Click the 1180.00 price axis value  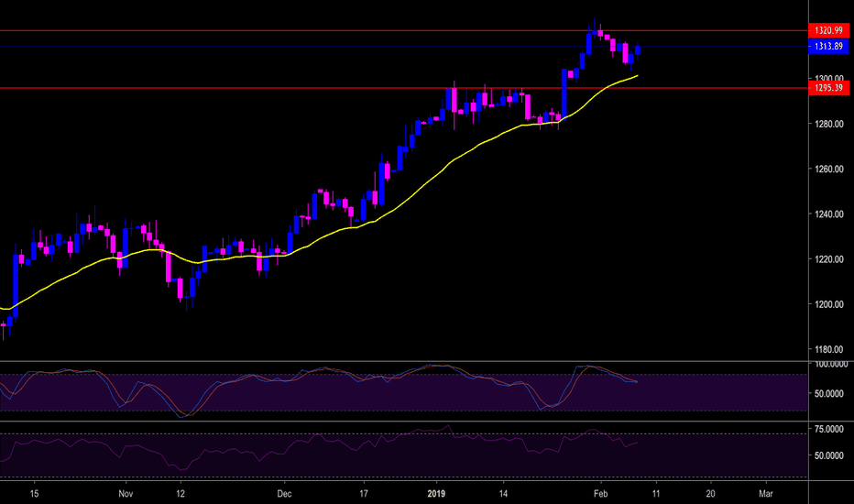(829, 349)
